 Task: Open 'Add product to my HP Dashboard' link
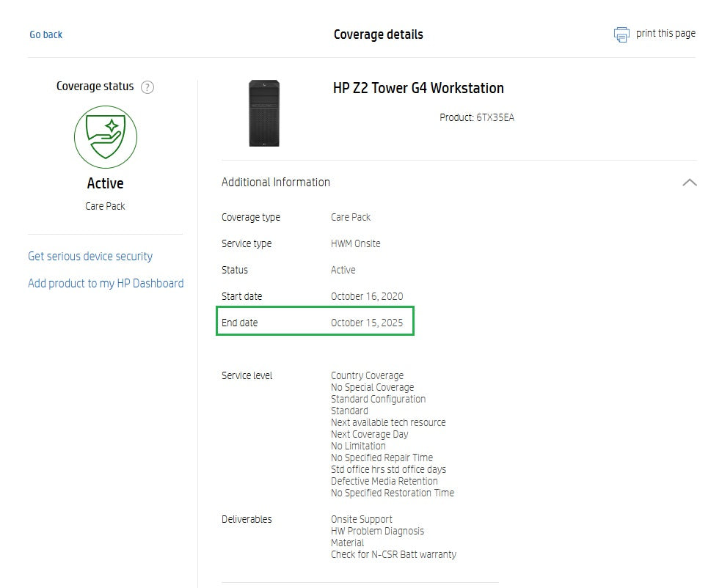[106, 284]
